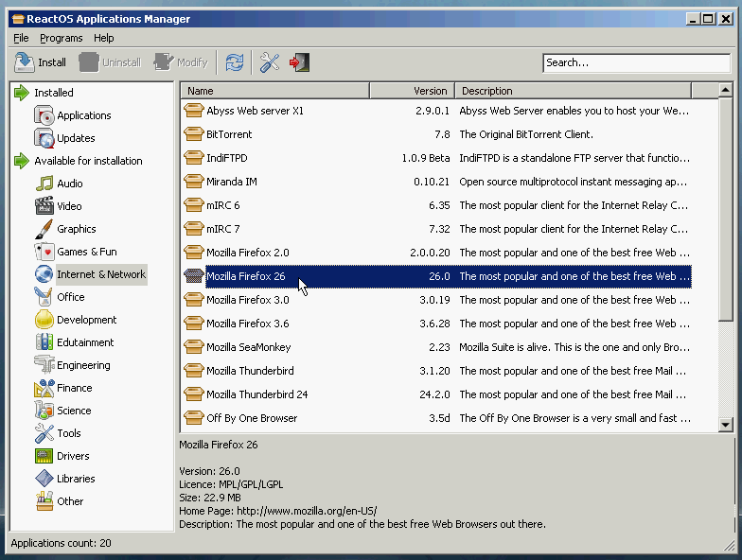Screen dimensions: 742x560
Task: Select Mozilla Firefox 2.0 entry
Action: click(248, 253)
